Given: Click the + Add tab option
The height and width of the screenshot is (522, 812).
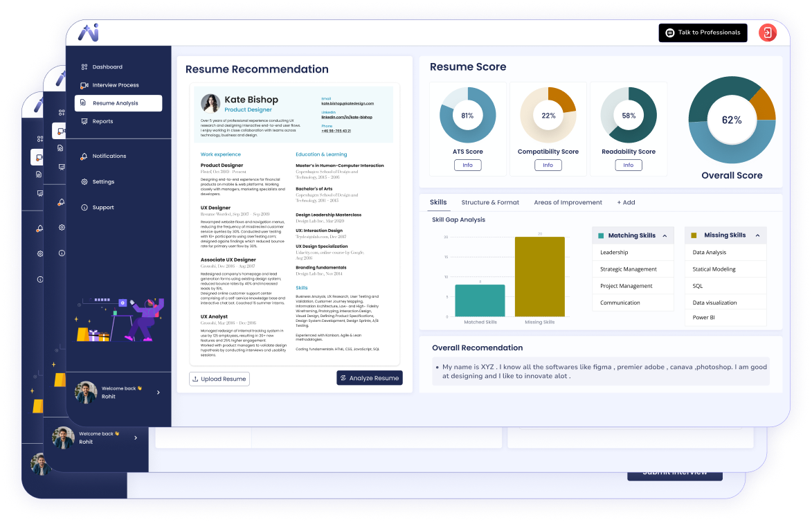Looking at the screenshot, I should [x=626, y=202].
